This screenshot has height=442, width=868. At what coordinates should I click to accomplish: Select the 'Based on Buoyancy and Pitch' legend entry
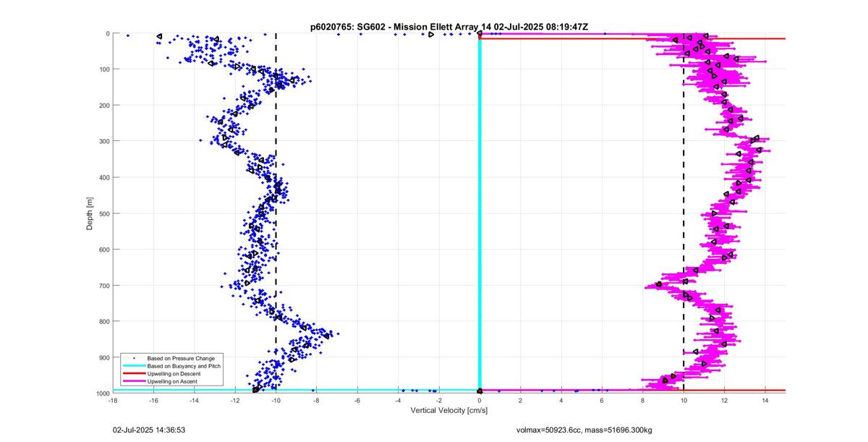coord(184,366)
